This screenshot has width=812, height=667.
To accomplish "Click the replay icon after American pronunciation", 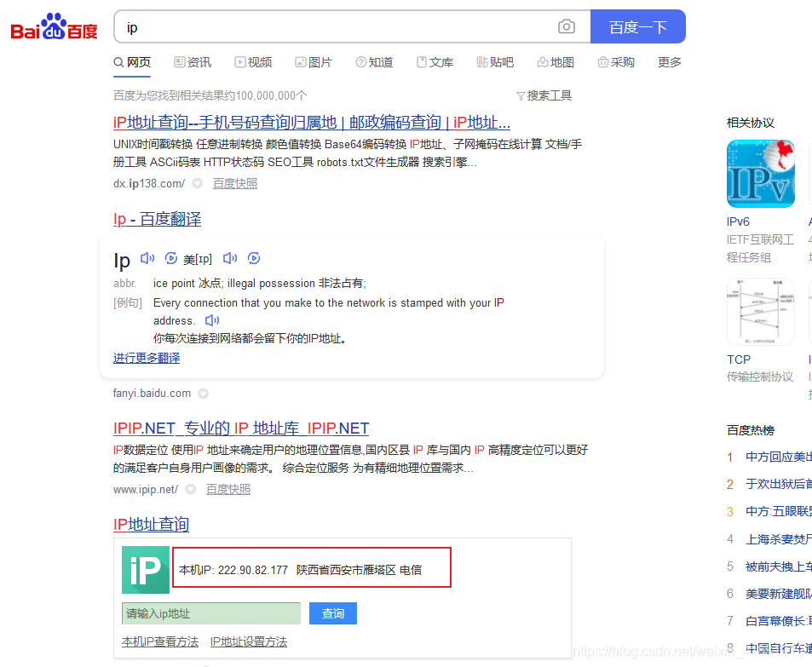I will coord(254,258).
